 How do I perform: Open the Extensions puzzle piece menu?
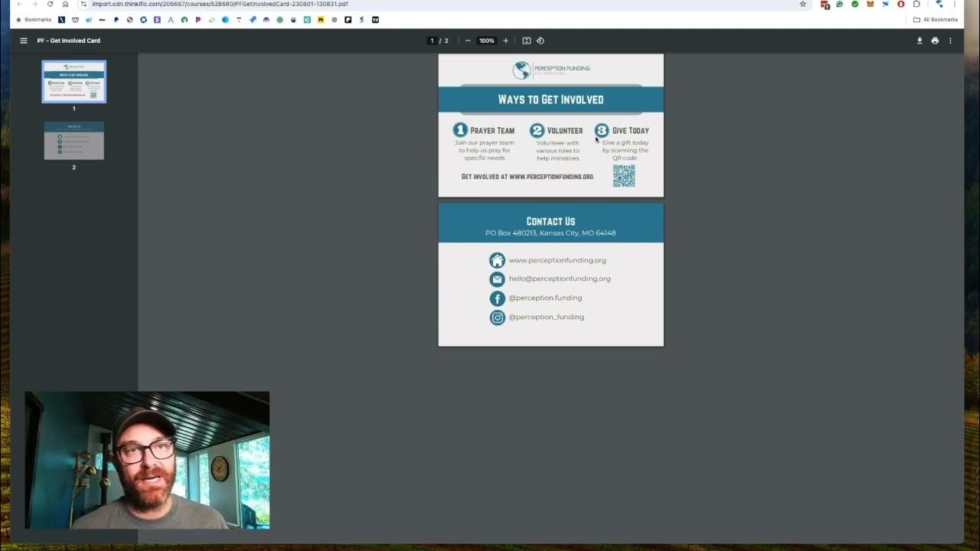[916, 4]
